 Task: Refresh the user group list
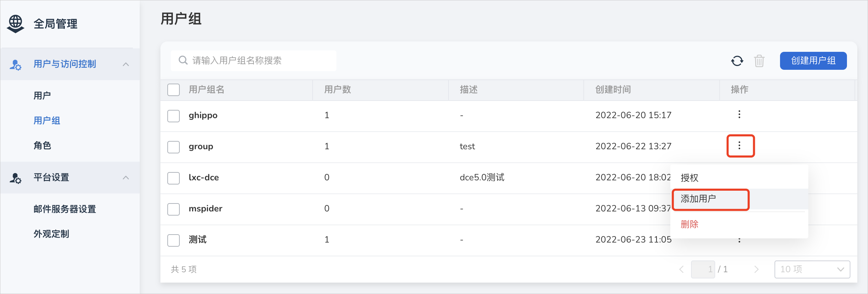point(737,61)
